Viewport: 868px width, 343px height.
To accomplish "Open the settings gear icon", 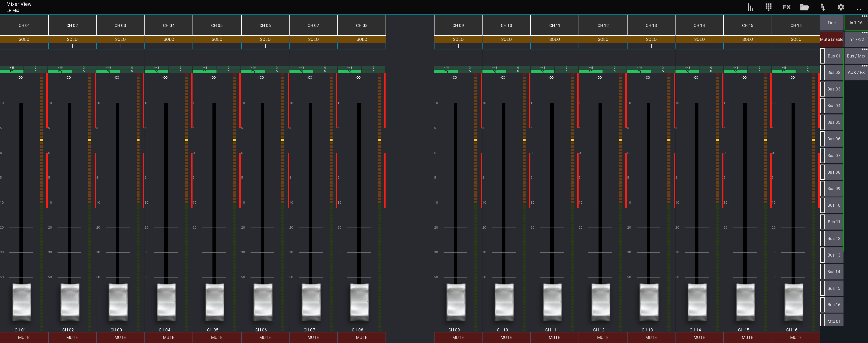I will [x=841, y=7].
